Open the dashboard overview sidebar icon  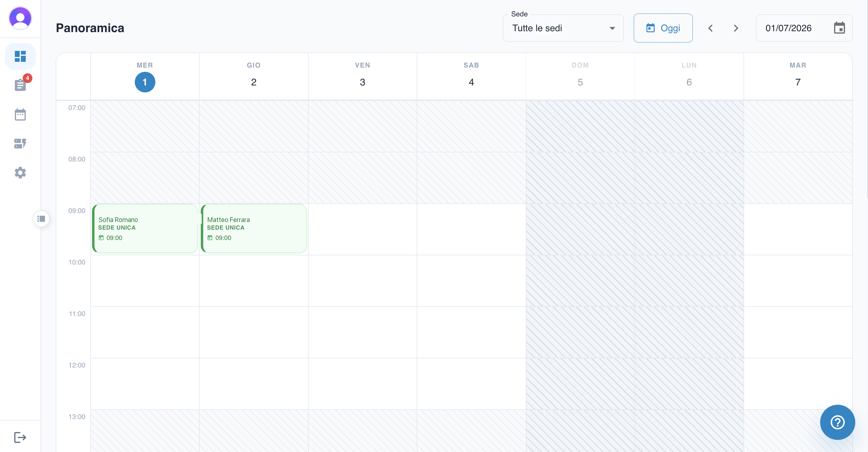coord(20,56)
